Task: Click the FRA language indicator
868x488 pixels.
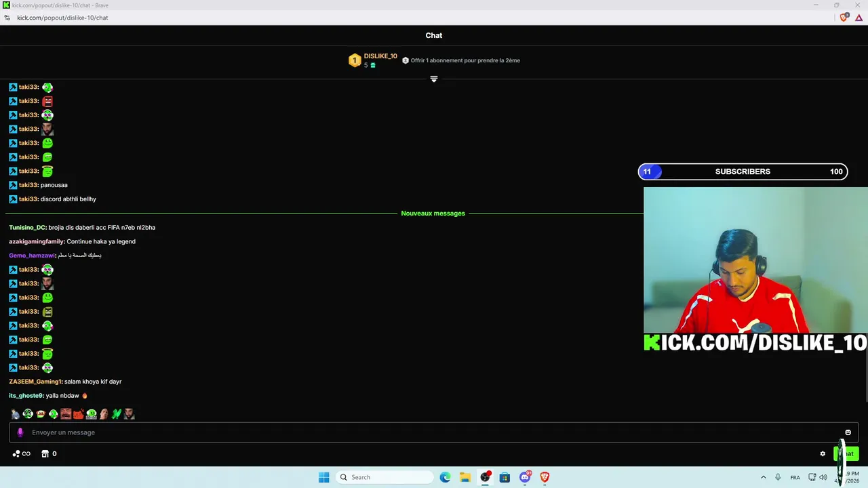Action: coord(795,477)
